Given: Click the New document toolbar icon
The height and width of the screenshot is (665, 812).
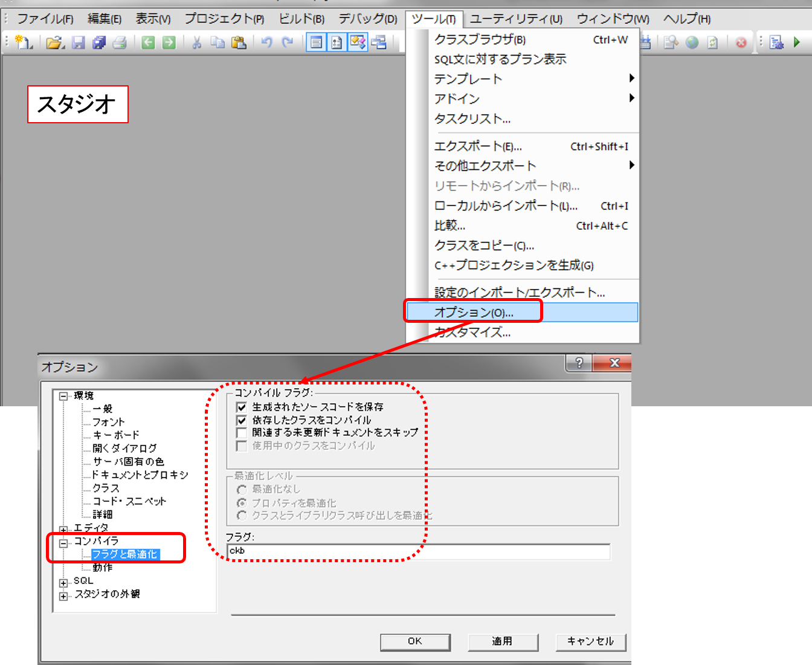Looking at the screenshot, I should 24,42.
